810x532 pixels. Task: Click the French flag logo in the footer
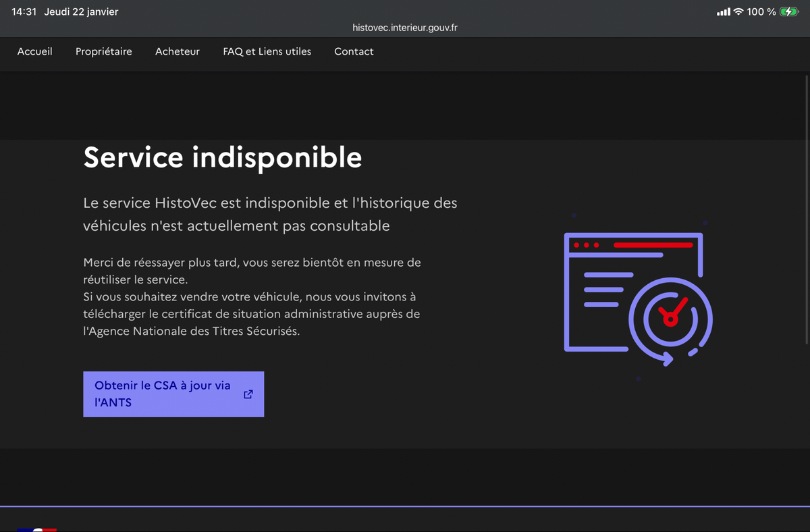coord(37,529)
